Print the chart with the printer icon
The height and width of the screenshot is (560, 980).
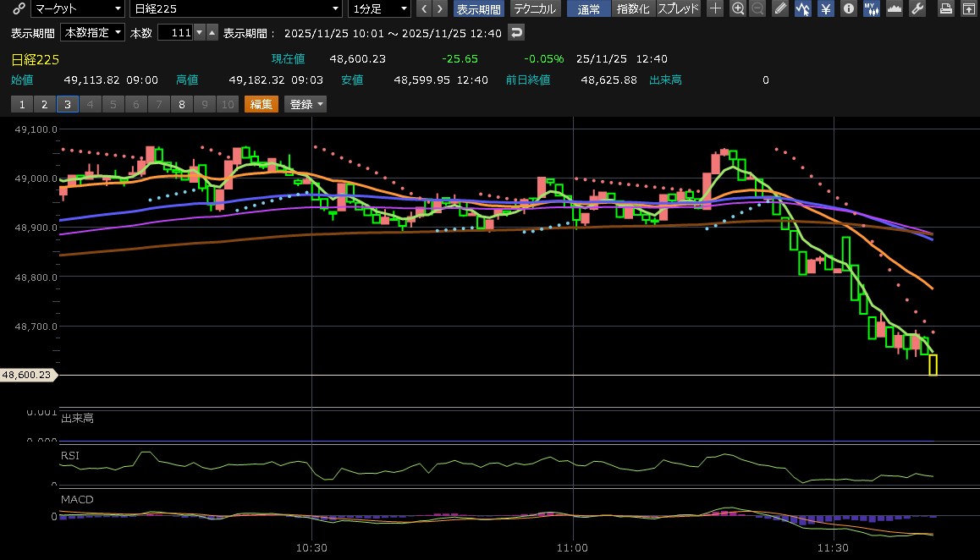point(946,9)
